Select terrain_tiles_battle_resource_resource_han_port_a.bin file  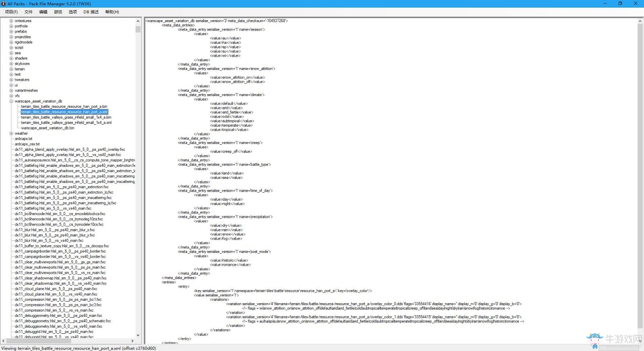pos(64,107)
